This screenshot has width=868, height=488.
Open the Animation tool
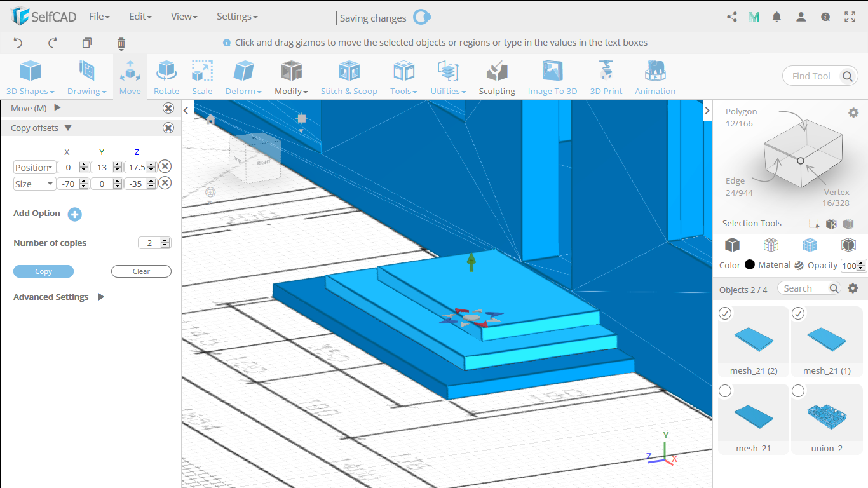click(655, 78)
